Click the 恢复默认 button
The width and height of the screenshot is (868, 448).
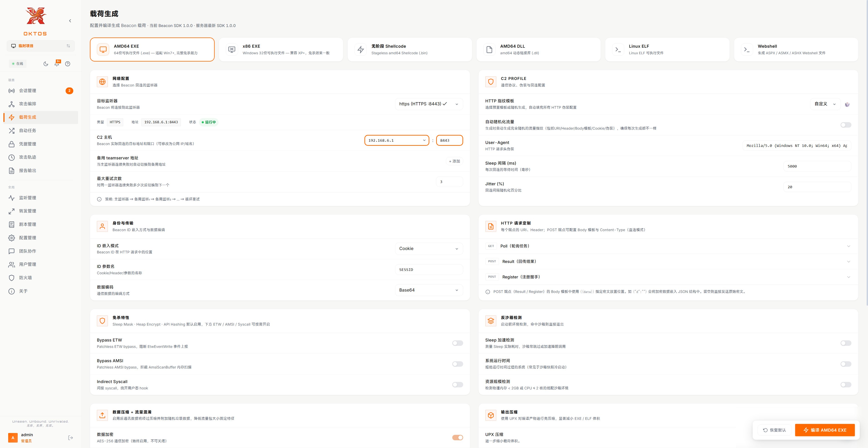[774, 430]
